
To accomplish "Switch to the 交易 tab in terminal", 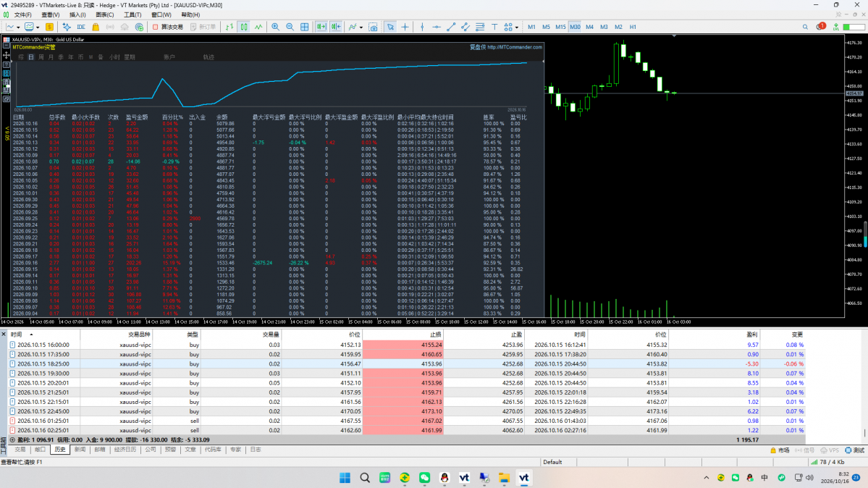I will [x=20, y=450].
